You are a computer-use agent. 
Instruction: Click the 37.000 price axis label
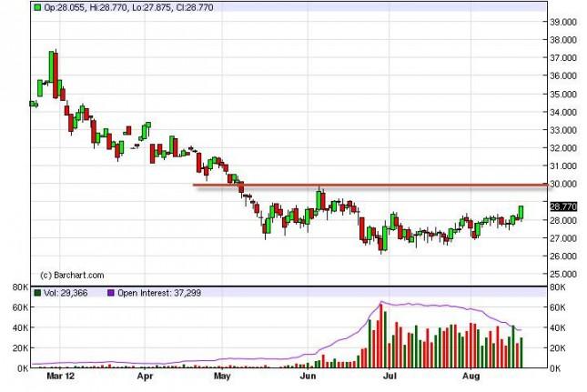pyautogui.click(x=563, y=57)
